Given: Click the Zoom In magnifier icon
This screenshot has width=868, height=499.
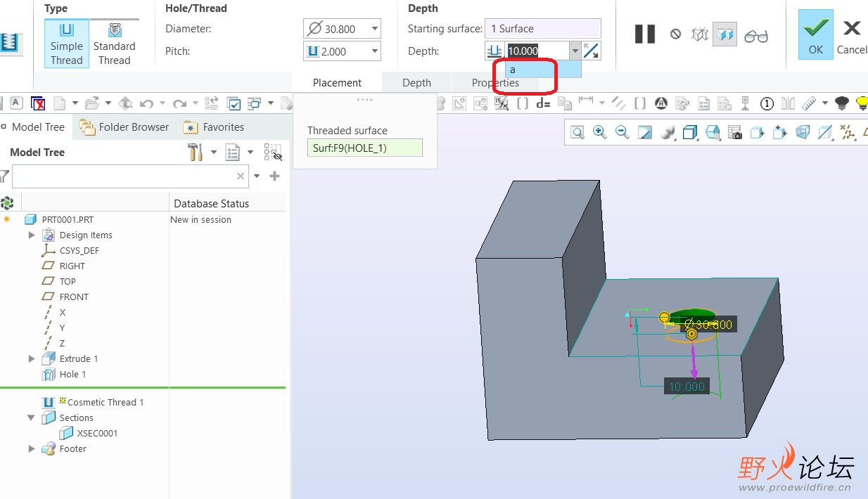Looking at the screenshot, I should coord(599,132).
